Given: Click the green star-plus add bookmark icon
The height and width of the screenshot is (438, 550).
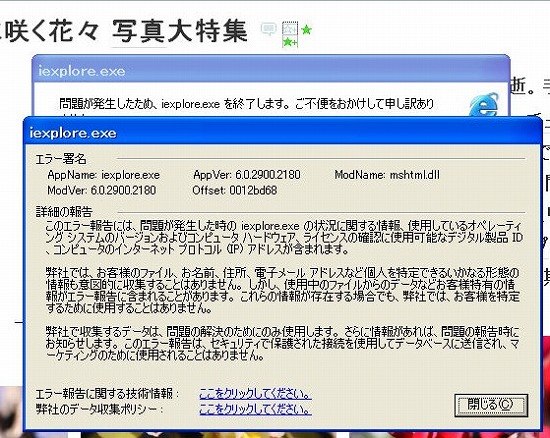Looking at the screenshot, I should (x=290, y=42).
